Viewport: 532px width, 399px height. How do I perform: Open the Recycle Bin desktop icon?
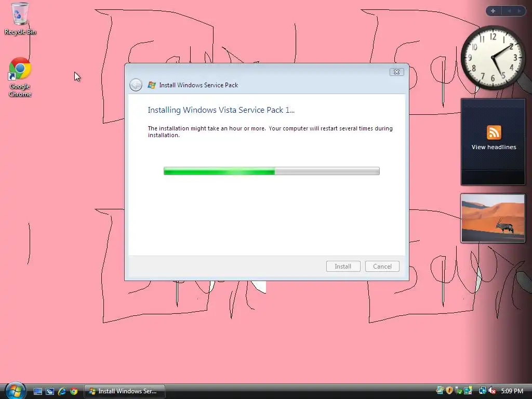(x=20, y=19)
